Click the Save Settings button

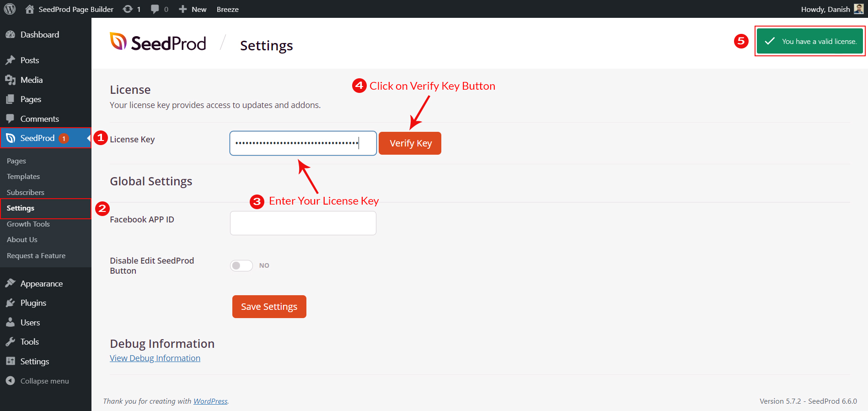[269, 307]
